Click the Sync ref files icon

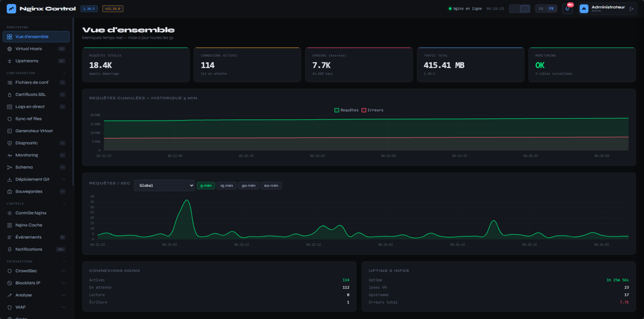(10, 119)
